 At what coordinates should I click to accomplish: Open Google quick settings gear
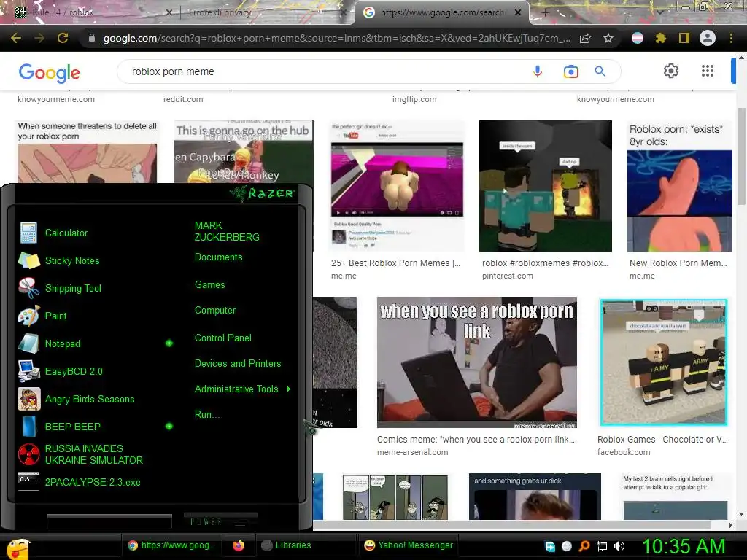pyautogui.click(x=671, y=71)
